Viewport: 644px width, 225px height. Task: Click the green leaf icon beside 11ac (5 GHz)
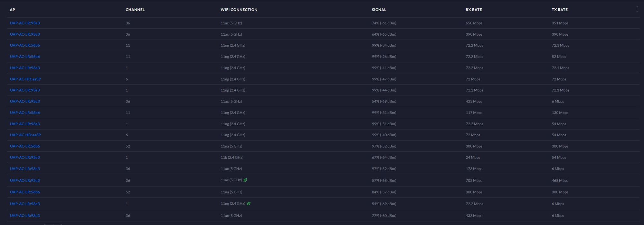(x=245, y=180)
